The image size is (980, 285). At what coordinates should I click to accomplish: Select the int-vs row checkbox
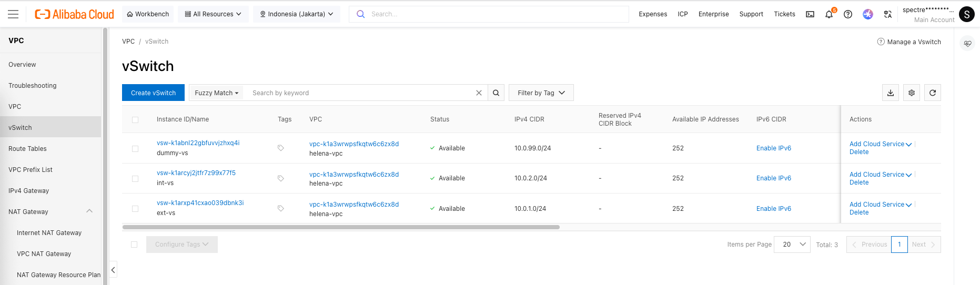[x=135, y=179]
